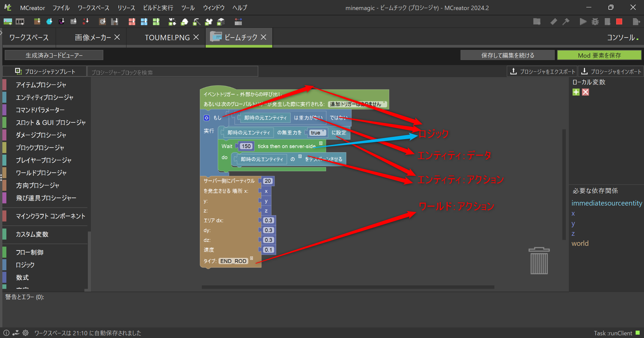Click プロシージャをインポート button
Screen dimensions: 644x338
pyautogui.click(x=611, y=71)
